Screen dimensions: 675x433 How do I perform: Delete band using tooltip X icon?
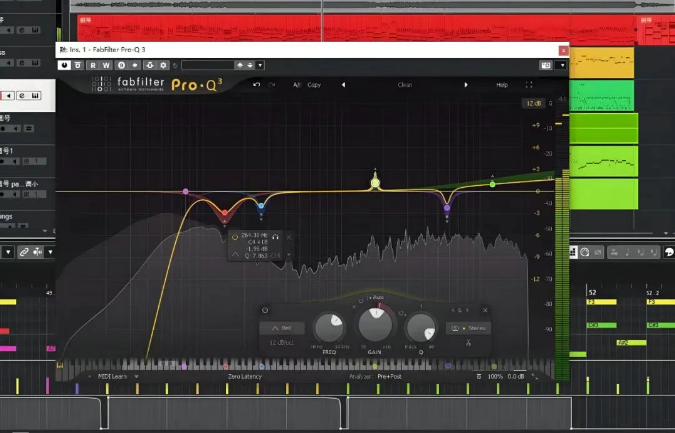tap(289, 237)
